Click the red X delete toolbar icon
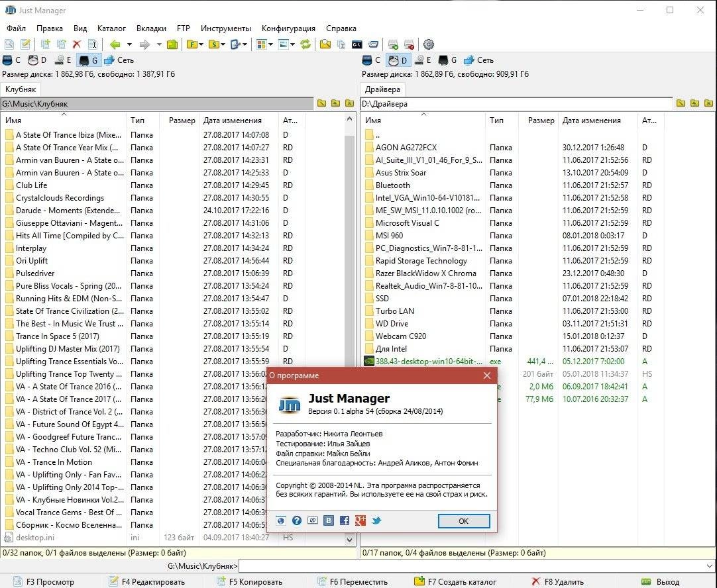 77,44
